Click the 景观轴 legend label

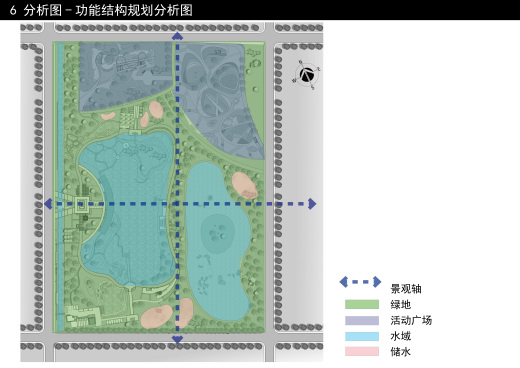406,289
